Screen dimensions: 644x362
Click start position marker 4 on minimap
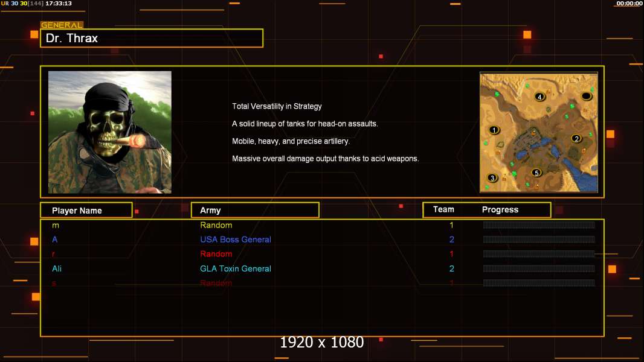click(x=539, y=97)
